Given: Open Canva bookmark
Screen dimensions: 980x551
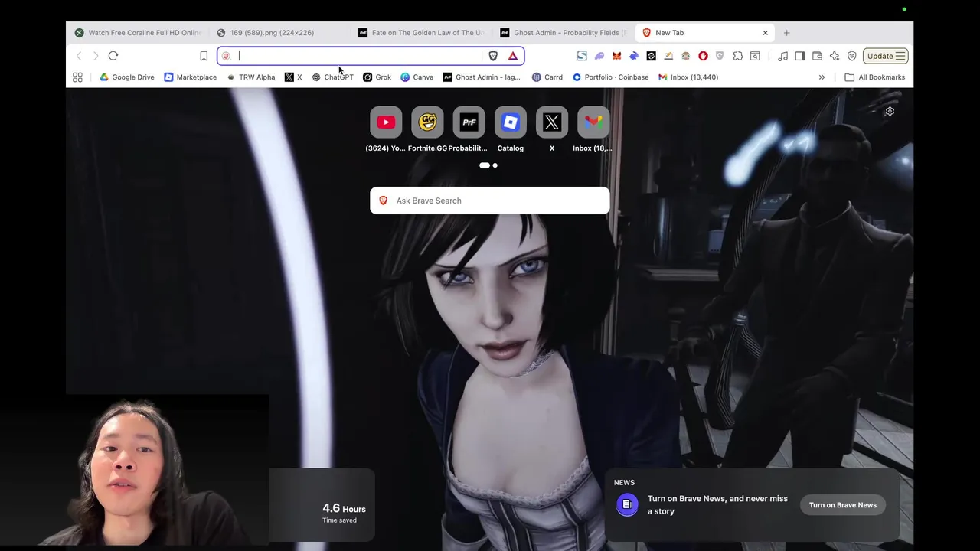Looking at the screenshot, I should click(x=417, y=77).
